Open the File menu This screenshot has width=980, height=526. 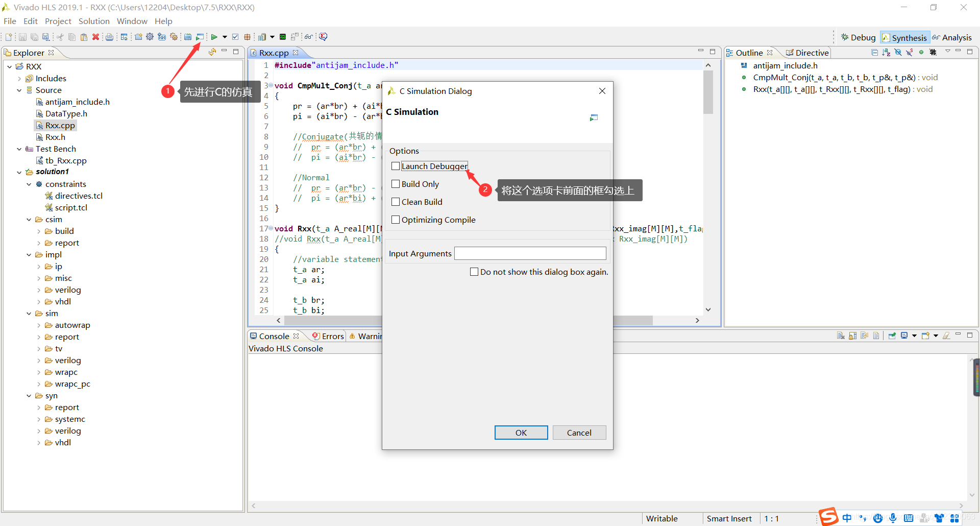[x=10, y=21]
